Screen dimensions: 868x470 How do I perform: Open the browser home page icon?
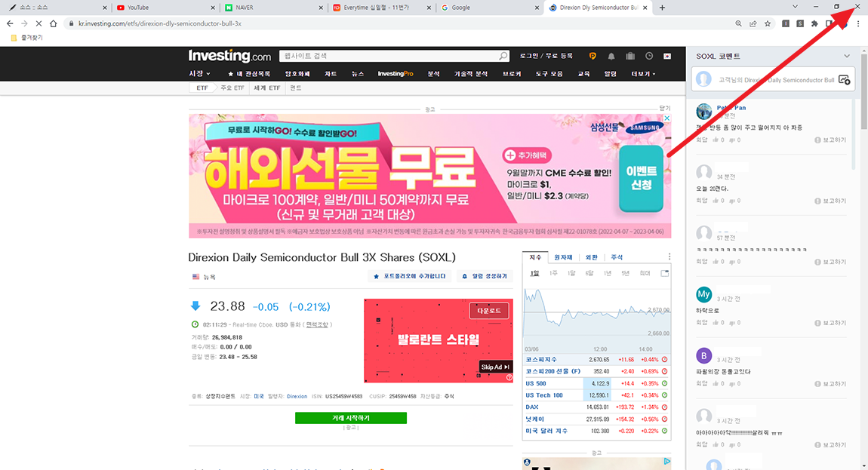(53, 24)
